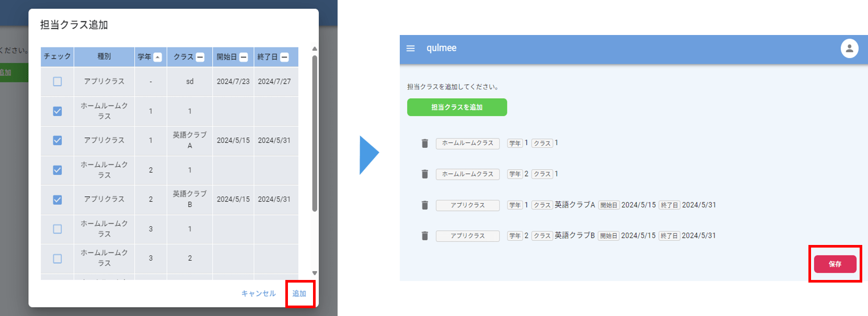Click 英語クラブA text in the assigned list
Viewport: 868px width, 316px height.
(x=575, y=205)
